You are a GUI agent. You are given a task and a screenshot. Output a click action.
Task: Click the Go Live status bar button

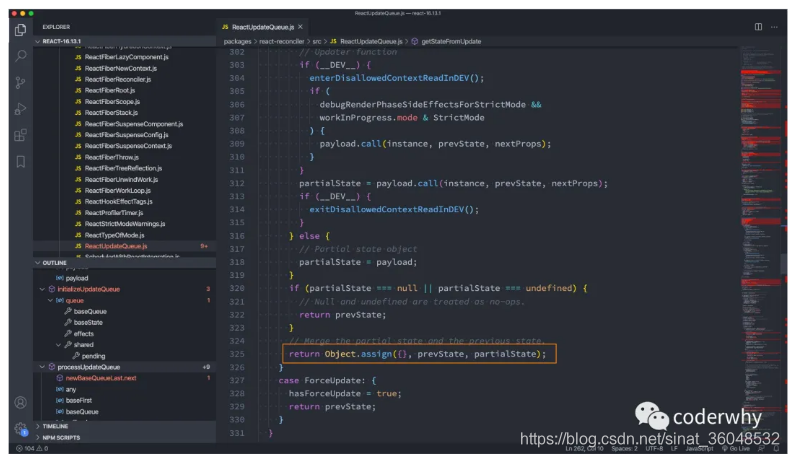tap(736, 448)
